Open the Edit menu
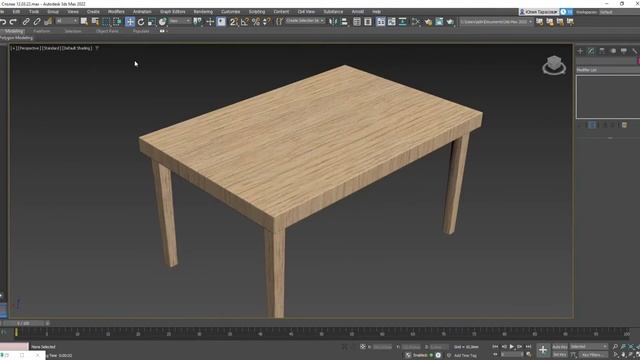 pos(16,12)
